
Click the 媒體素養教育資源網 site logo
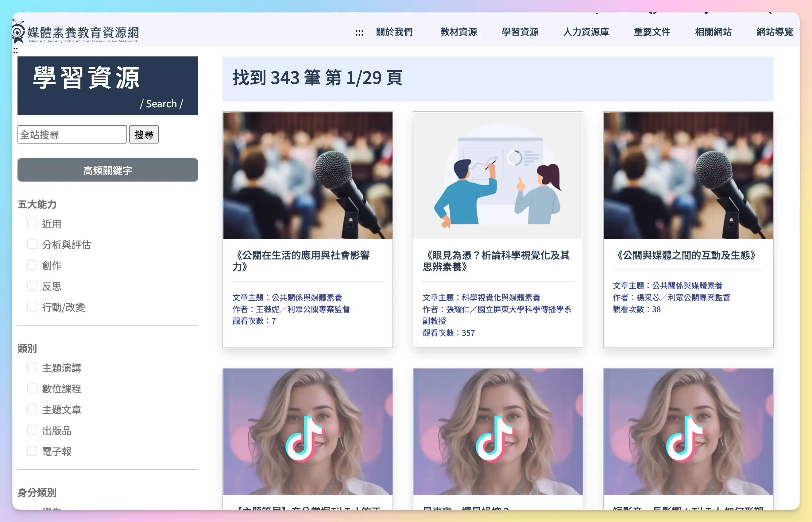pyautogui.click(x=75, y=32)
